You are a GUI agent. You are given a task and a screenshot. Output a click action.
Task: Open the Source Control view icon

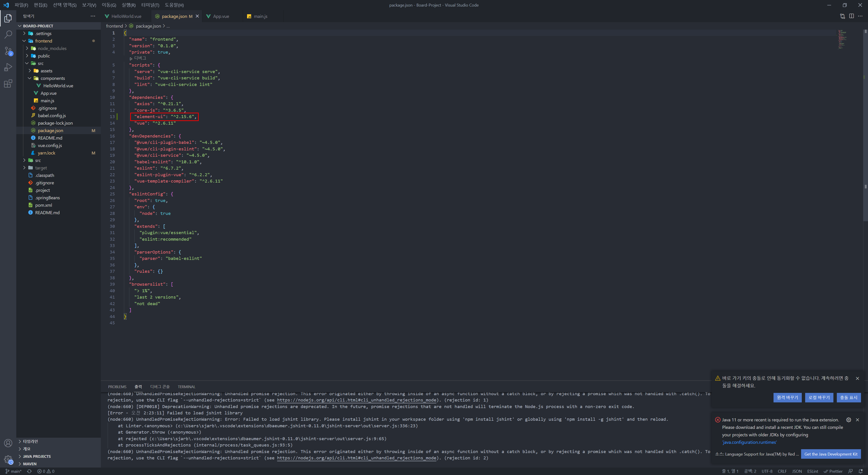tap(8, 51)
